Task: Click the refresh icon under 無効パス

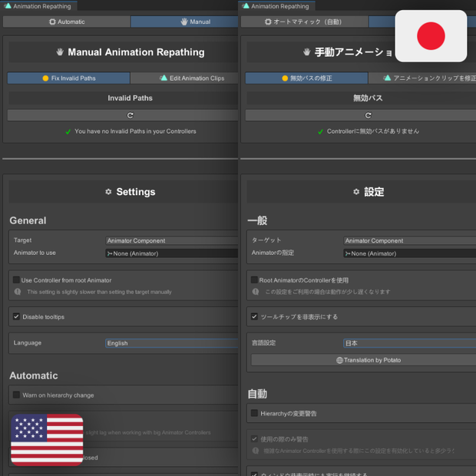Action: click(368, 115)
